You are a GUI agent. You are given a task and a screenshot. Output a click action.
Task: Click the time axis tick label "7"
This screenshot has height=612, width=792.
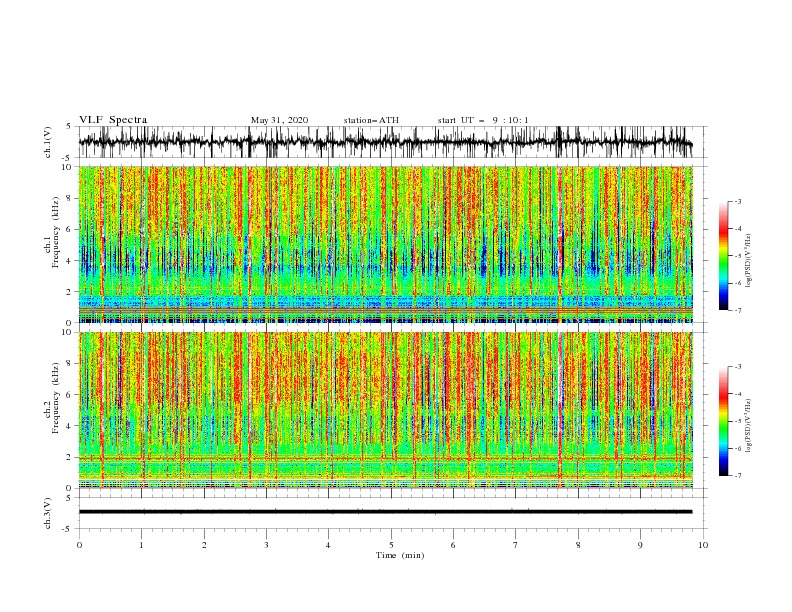pyautogui.click(x=515, y=545)
